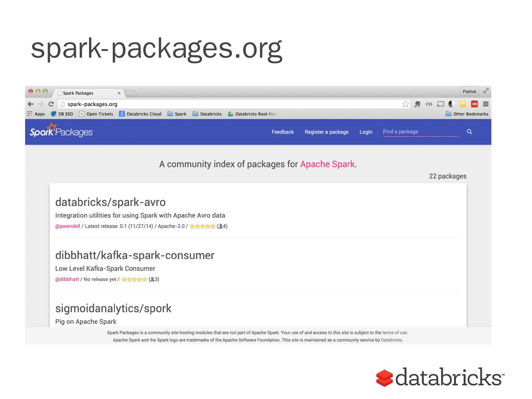Click the half-black contrast circle extension

tap(451, 104)
